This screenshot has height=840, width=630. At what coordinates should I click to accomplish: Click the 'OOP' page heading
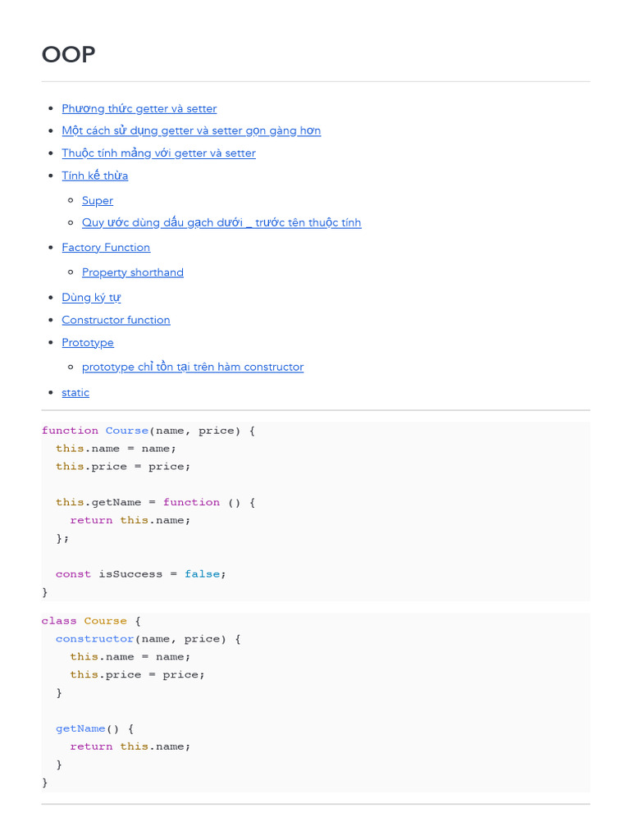pyautogui.click(x=68, y=54)
